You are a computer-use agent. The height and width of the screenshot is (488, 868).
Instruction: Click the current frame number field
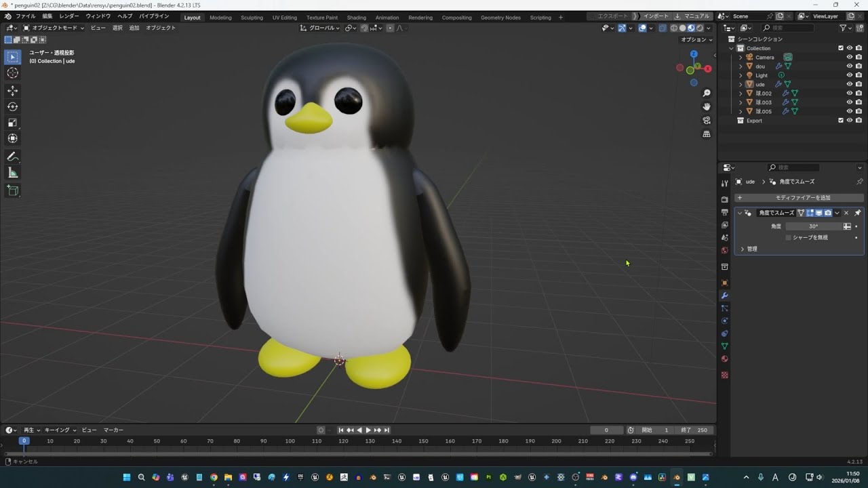[x=606, y=430]
